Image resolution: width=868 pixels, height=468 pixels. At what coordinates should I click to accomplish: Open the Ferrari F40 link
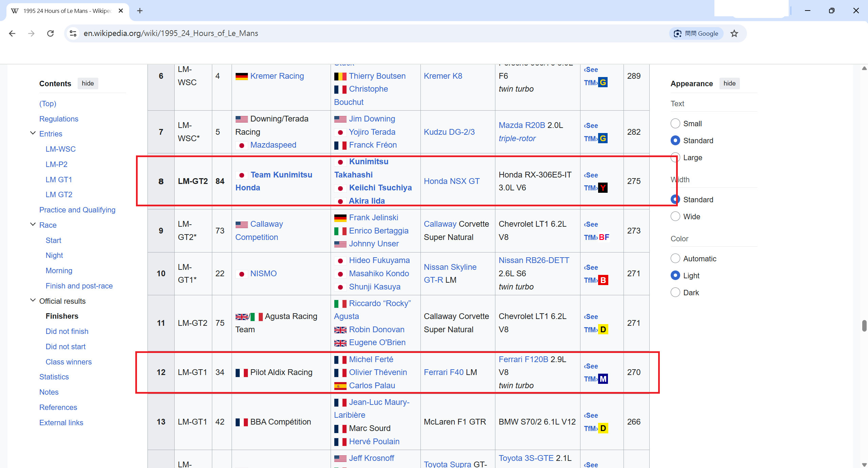pos(443,372)
